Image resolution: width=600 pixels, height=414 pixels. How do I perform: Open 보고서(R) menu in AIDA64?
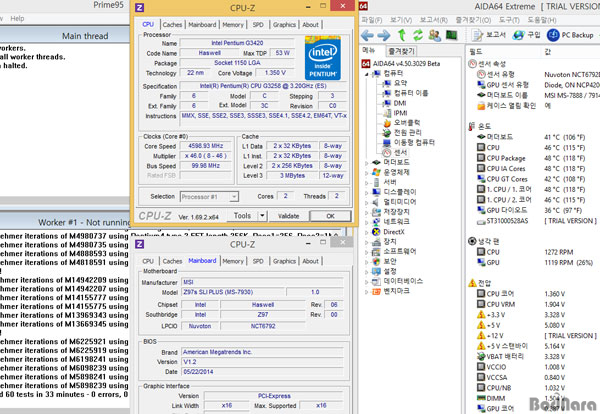(434, 20)
